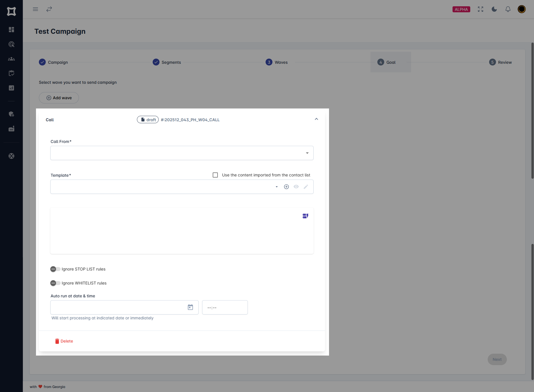Open the help lifebuoy icon at sidebar bottom
The width and height of the screenshot is (534, 392).
tap(11, 156)
